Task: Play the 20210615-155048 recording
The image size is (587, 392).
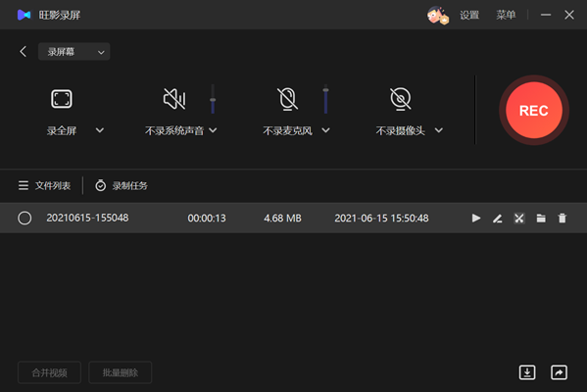Action: coord(476,218)
